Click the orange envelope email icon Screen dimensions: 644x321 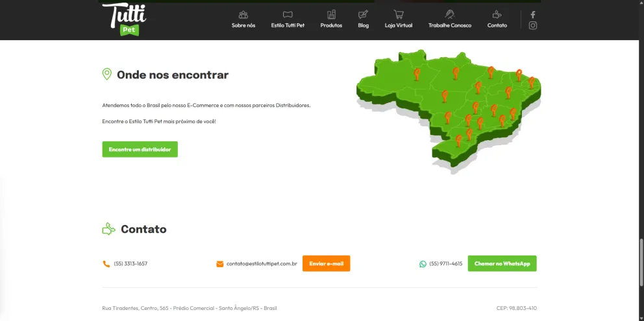click(219, 264)
